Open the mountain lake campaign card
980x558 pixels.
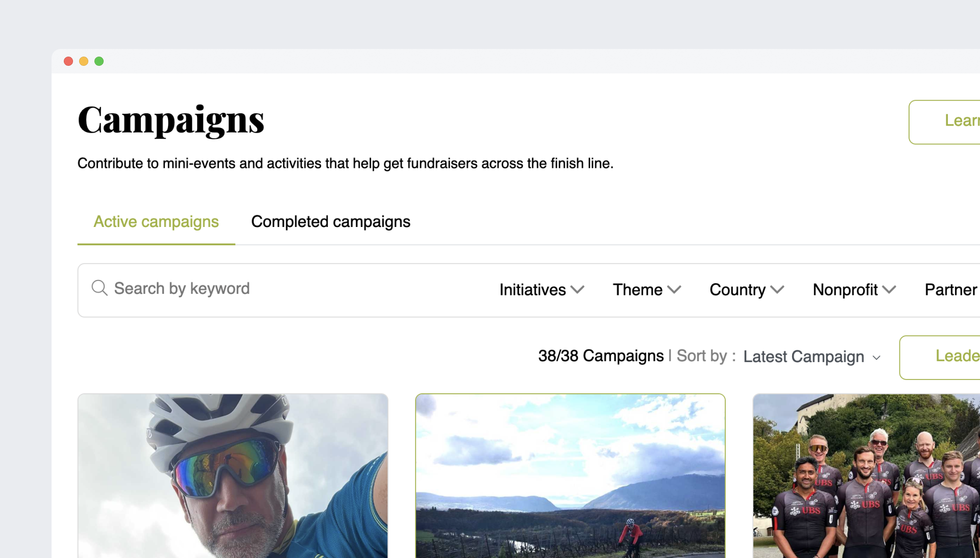570,475
